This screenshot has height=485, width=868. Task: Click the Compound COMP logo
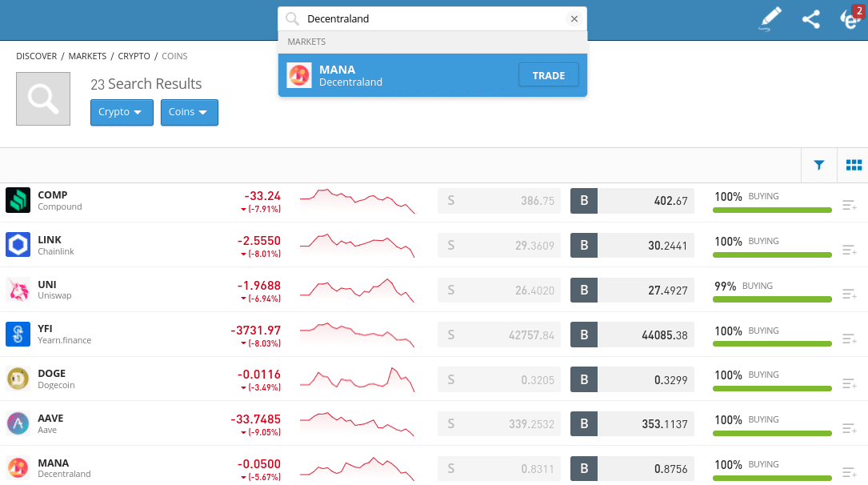[x=18, y=200]
